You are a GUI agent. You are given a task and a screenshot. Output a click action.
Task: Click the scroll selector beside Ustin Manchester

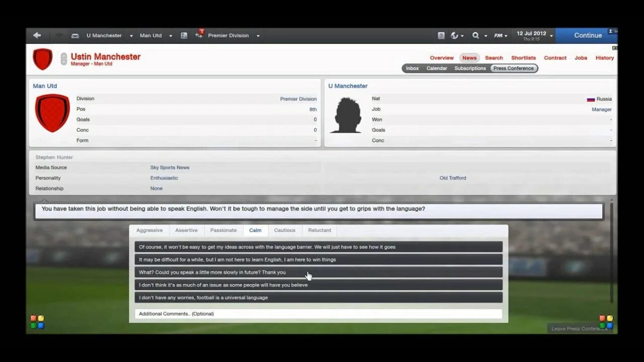pyautogui.click(x=63, y=59)
